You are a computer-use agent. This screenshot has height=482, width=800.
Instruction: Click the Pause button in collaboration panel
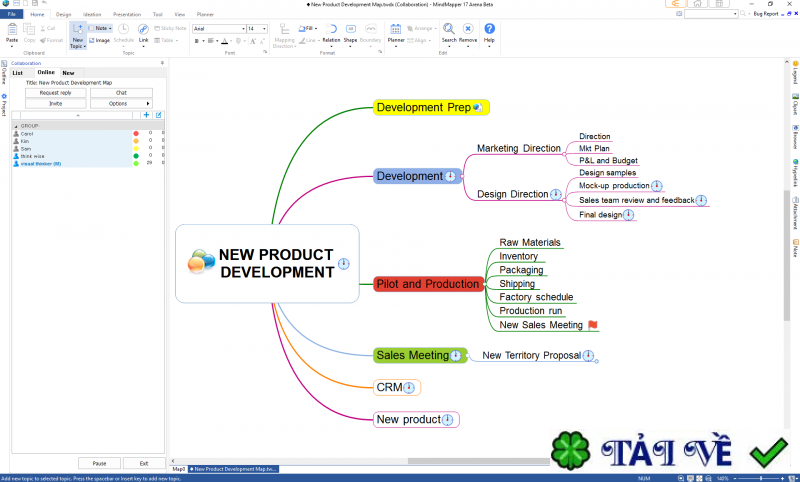click(100, 463)
